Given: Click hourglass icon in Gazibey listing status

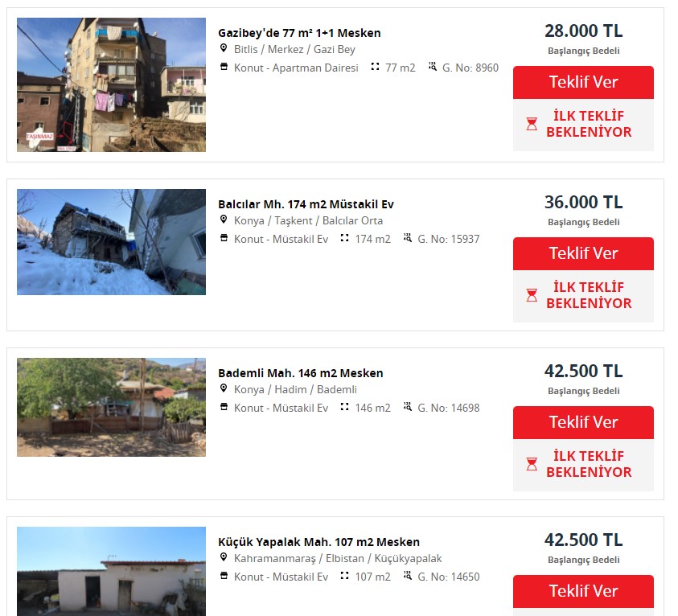Looking at the screenshot, I should tap(532, 124).
